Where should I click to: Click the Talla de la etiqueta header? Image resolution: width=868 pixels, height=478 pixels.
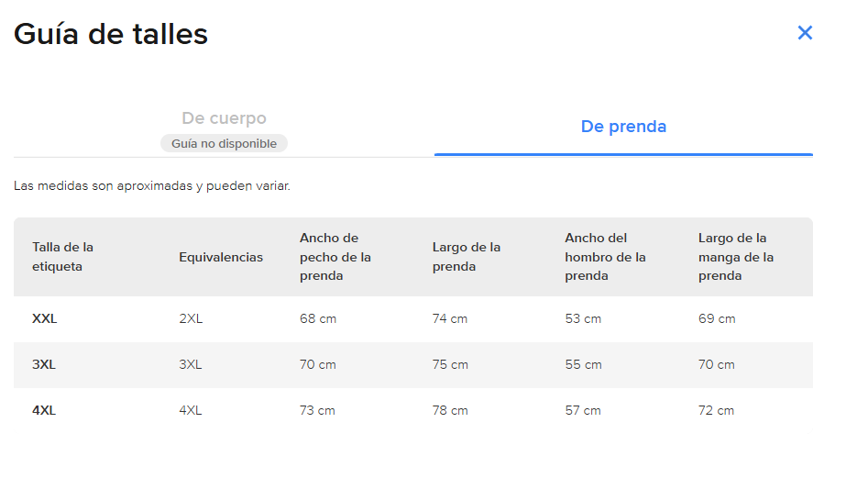point(63,257)
